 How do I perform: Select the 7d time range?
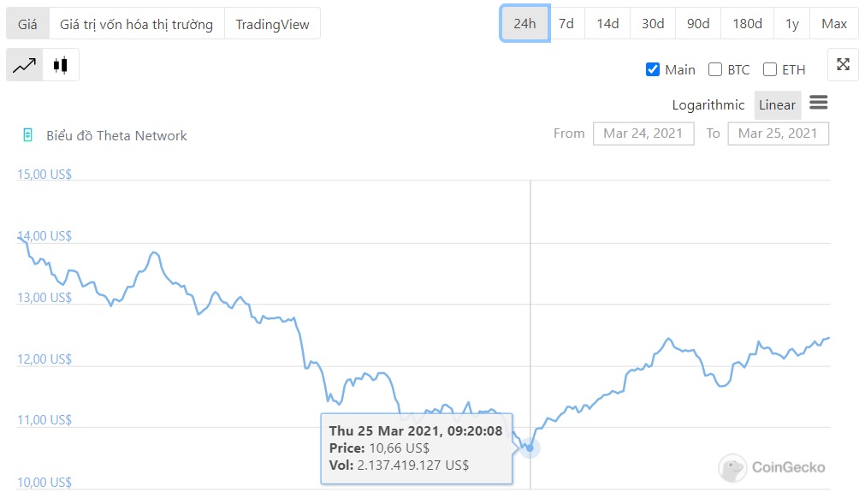pyautogui.click(x=566, y=23)
